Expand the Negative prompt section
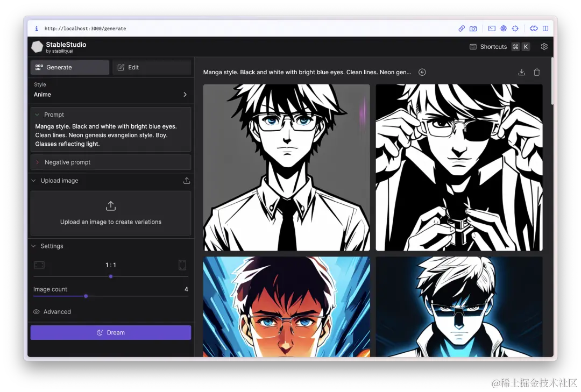 tap(111, 162)
